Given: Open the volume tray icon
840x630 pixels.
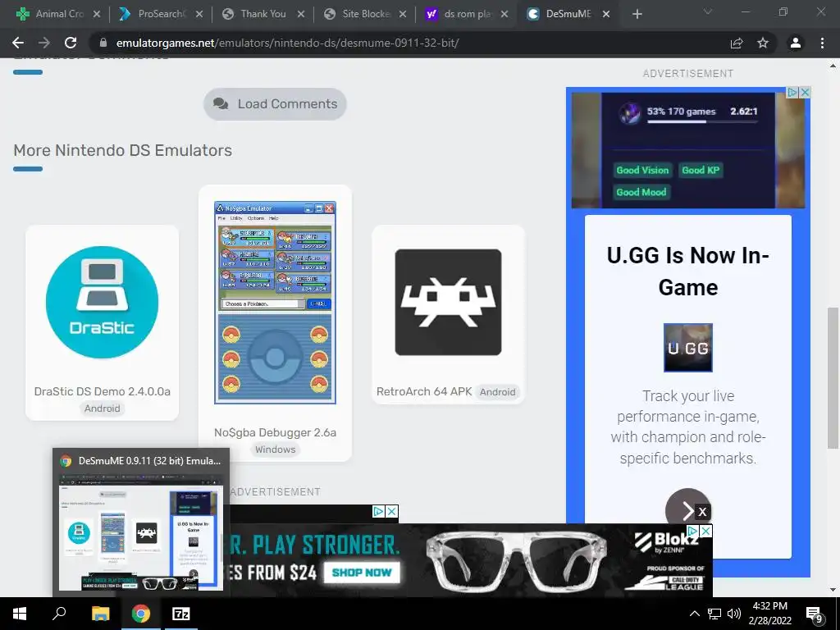Looking at the screenshot, I should 734,614.
